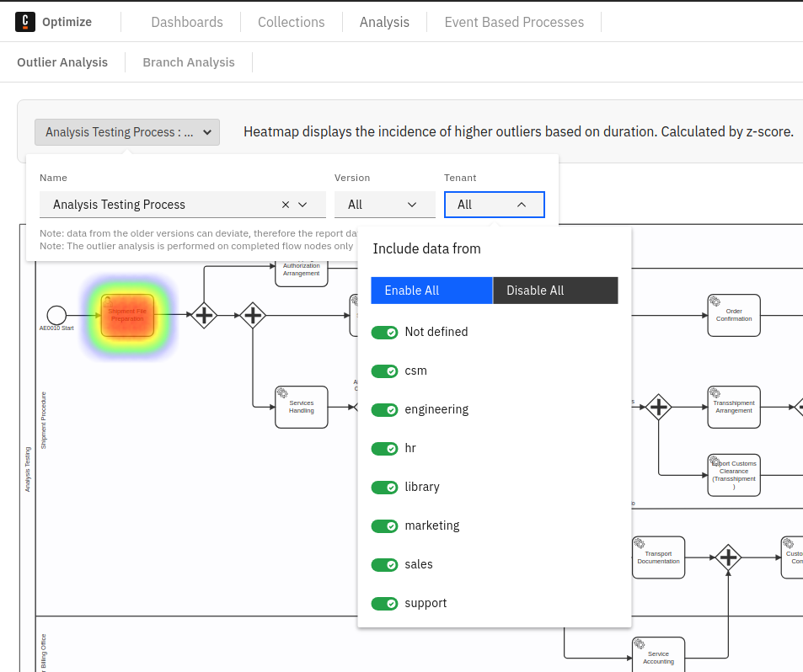This screenshot has height=672, width=803.
Task: Open the Version dropdown
Action: [384, 205]
